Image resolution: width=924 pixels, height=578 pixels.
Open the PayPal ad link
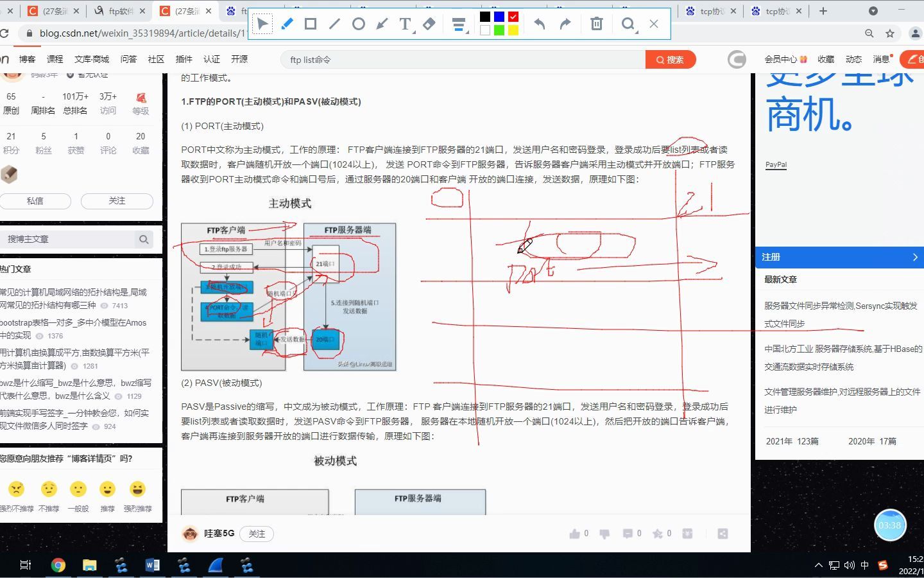pos(776,164)
